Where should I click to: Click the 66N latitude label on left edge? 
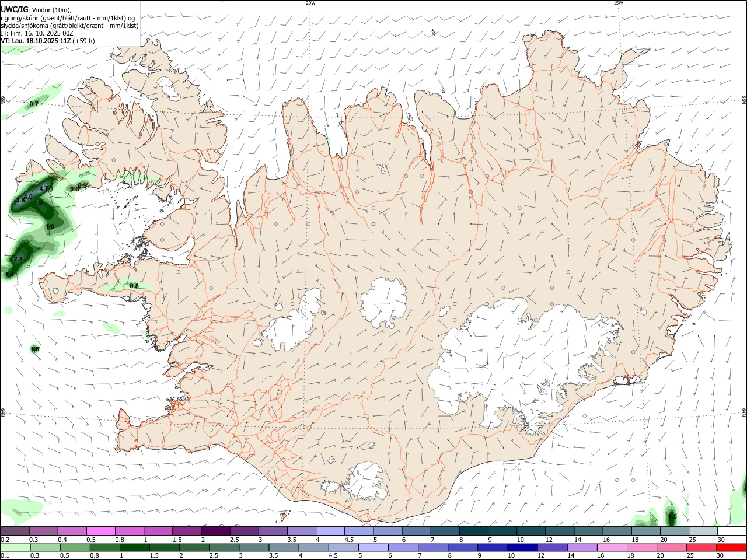[3, 101]
